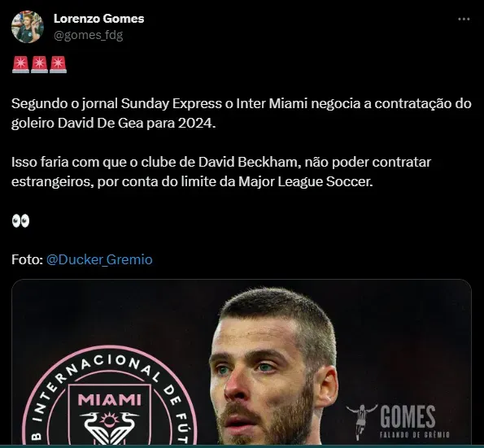Screen dimensions: 484x448
Task: Click the MIAMI wordmark inside the crest
Action: pos(110,399)
